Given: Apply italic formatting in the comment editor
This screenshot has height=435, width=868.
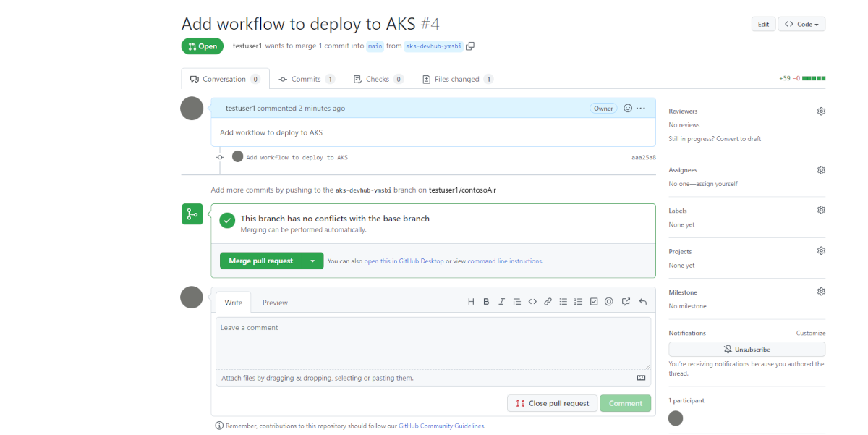Looking at the screenshot, I should click(x=501, y=301).
